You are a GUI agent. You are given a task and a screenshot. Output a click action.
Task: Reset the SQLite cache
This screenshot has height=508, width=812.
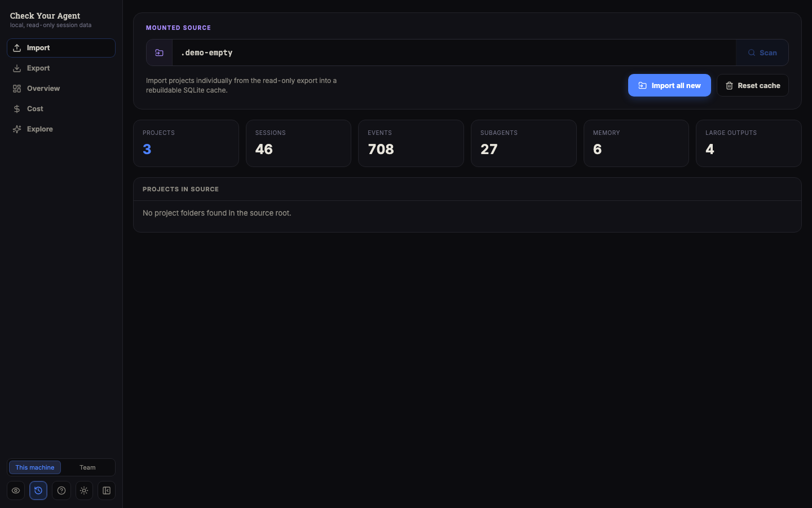click(753, 85)
